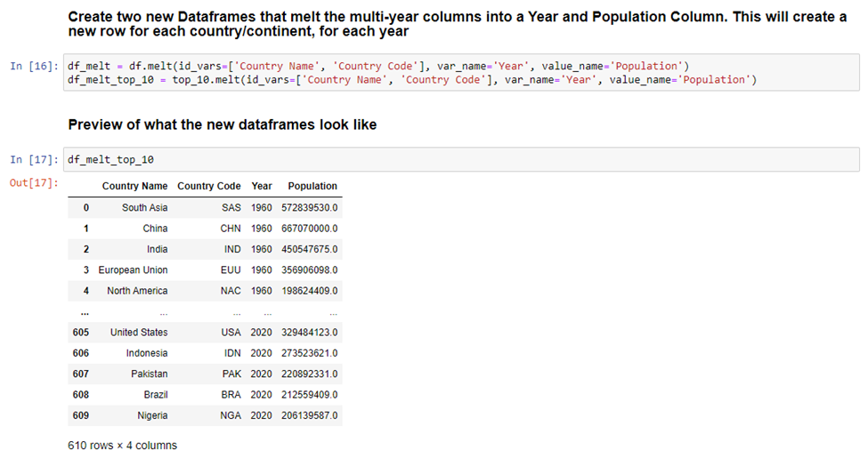Select the European Union cell
Image resolution: width=868 pixels, height=458 pixels.
[x=133, y=270]
